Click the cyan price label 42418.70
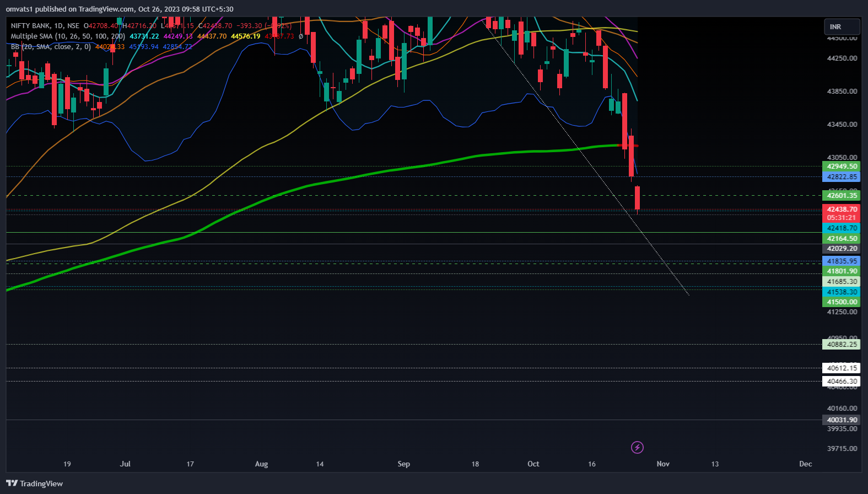This screenshot has width=868, height=494. point(842,228)
